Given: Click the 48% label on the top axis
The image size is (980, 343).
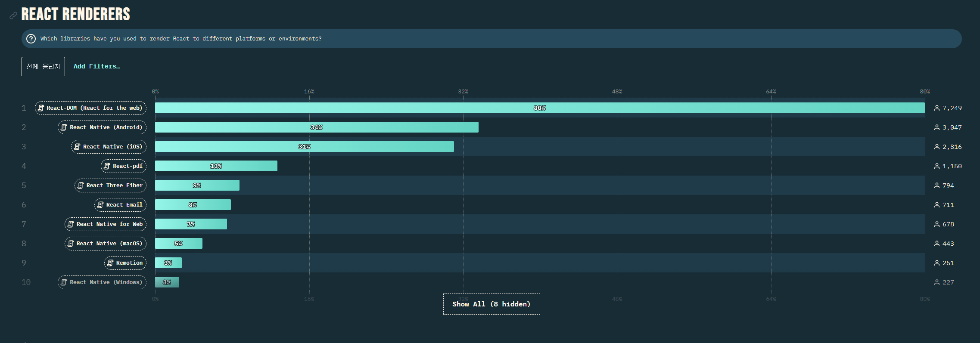Looking at the screenshot, I should click(617, 92).
